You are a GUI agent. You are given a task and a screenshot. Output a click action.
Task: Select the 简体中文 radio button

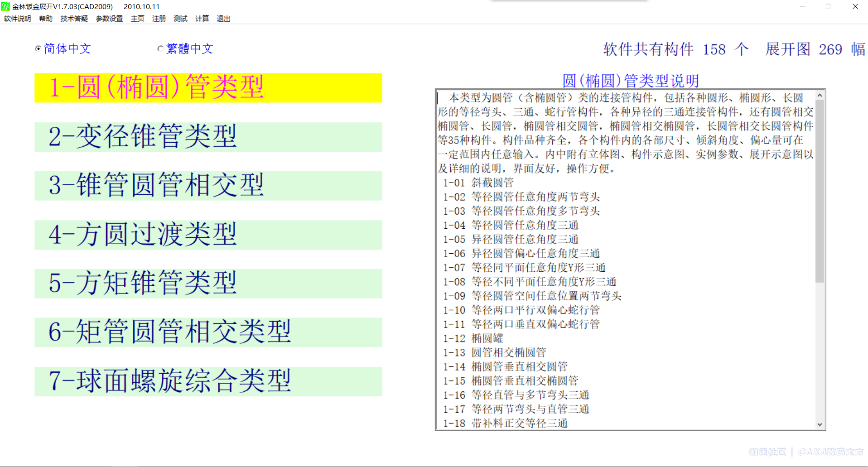tap(38, 48)
